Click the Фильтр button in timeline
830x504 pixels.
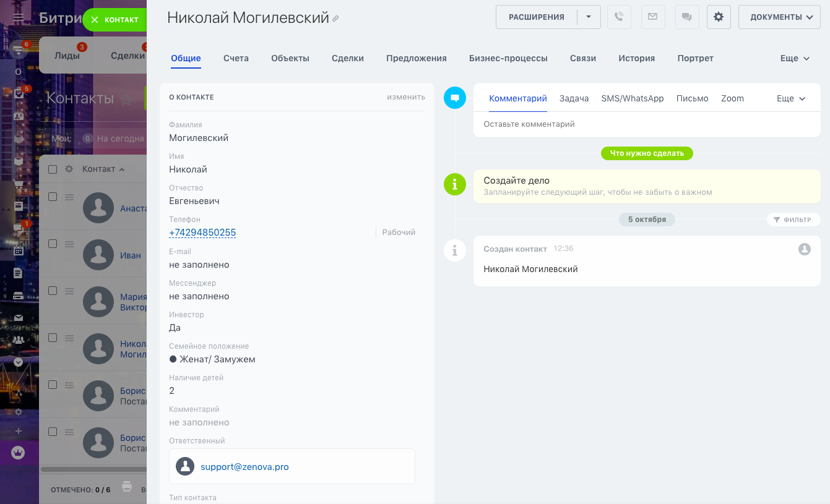(793, 220)
